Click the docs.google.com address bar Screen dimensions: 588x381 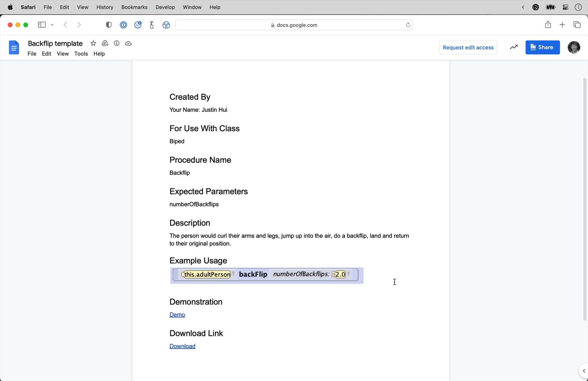[294, 25]
